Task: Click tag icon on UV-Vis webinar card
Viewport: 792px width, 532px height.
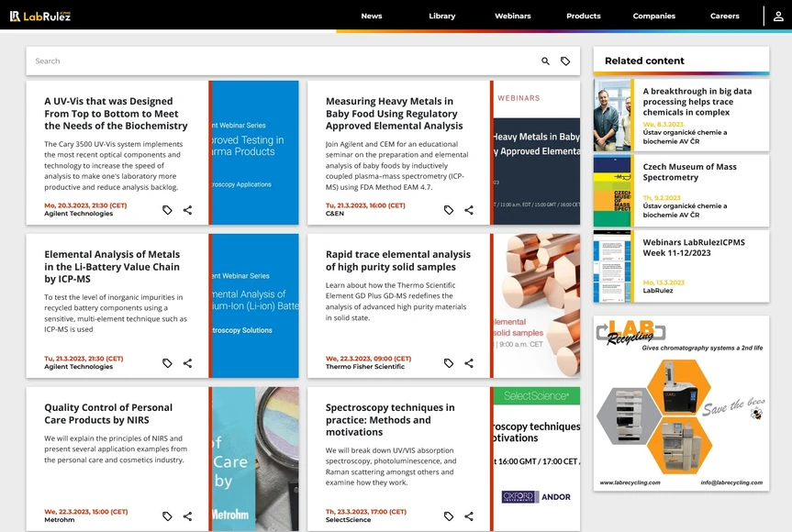Action: (167, 210)
